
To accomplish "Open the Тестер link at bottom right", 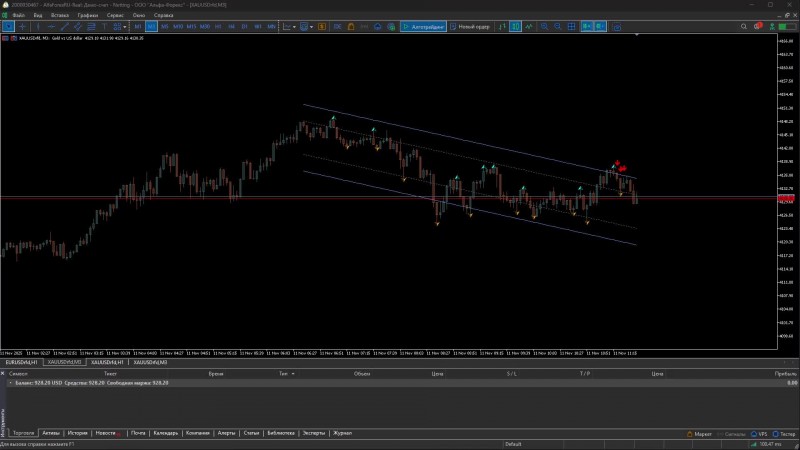I will click(x=784, y=434).
